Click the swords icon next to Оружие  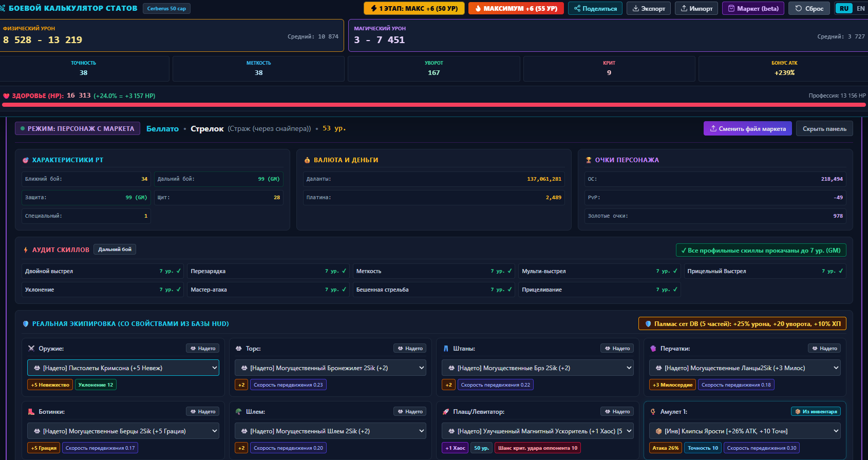31,349
